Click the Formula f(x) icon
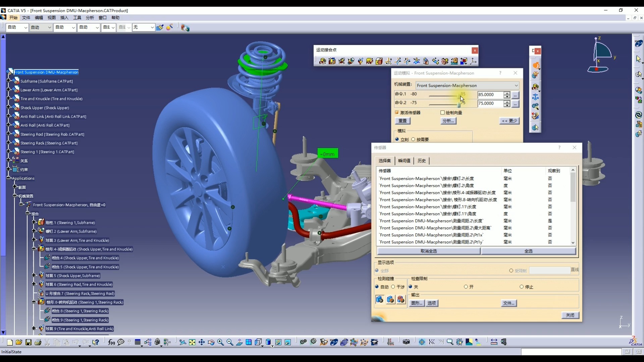 [111, 342]
